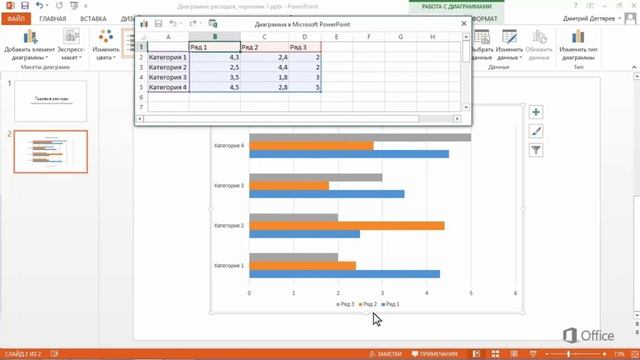Image resolution: width=640 pixels, height=360 pixels.
Task: Click the Chart Filters funnel button
Action: click(536, 150)
